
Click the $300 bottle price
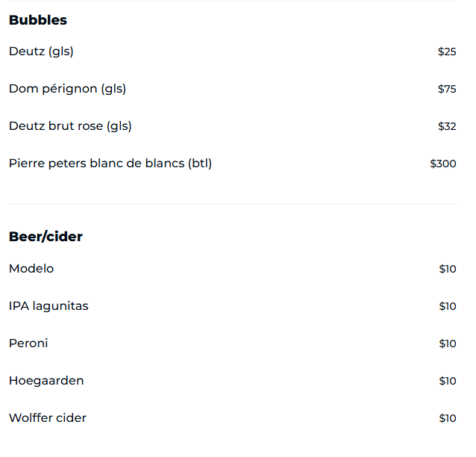pos(443,164)
